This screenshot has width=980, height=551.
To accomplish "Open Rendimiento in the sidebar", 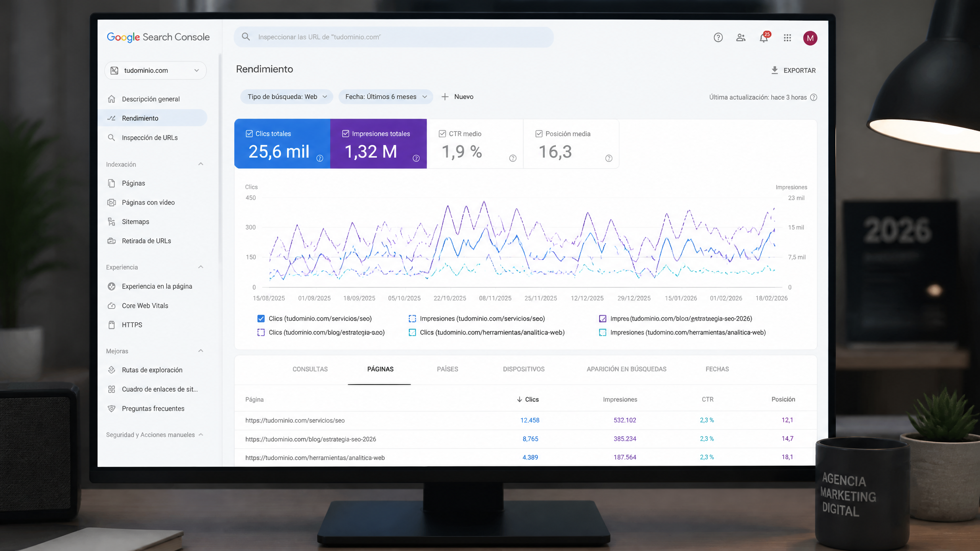I will pos(153,118).
